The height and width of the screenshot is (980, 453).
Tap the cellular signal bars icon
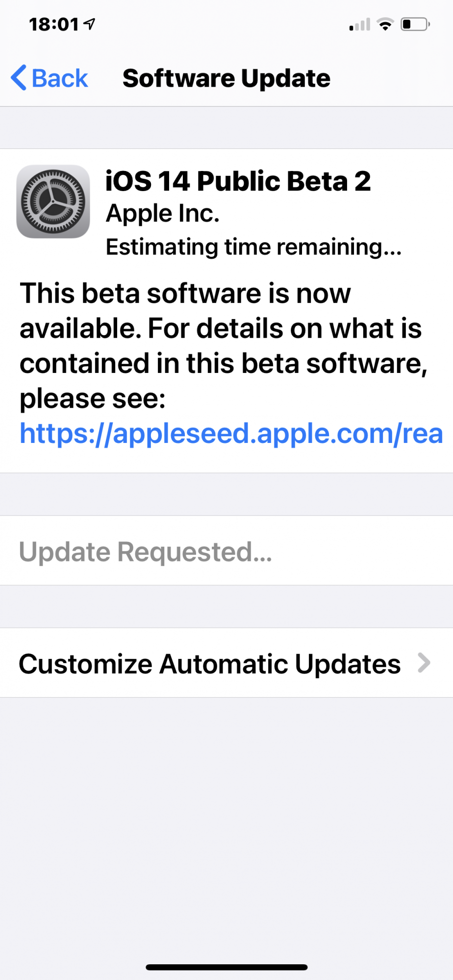(x=360, y=24)
